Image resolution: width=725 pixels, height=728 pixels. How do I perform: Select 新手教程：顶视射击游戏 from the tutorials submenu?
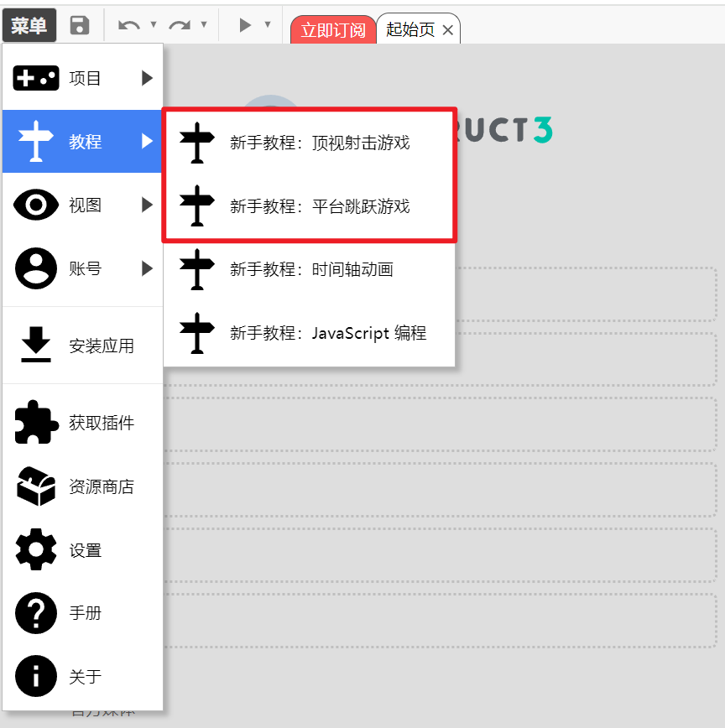coord(319,143)
